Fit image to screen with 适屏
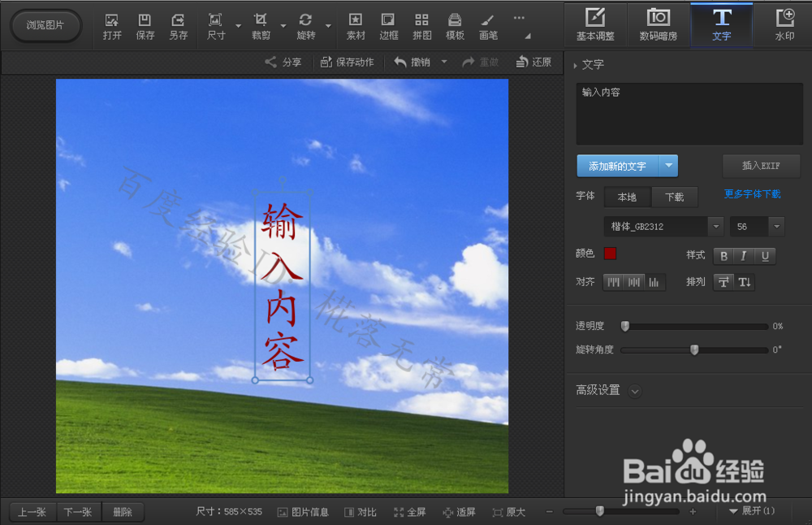 click(x=459, y=512)
